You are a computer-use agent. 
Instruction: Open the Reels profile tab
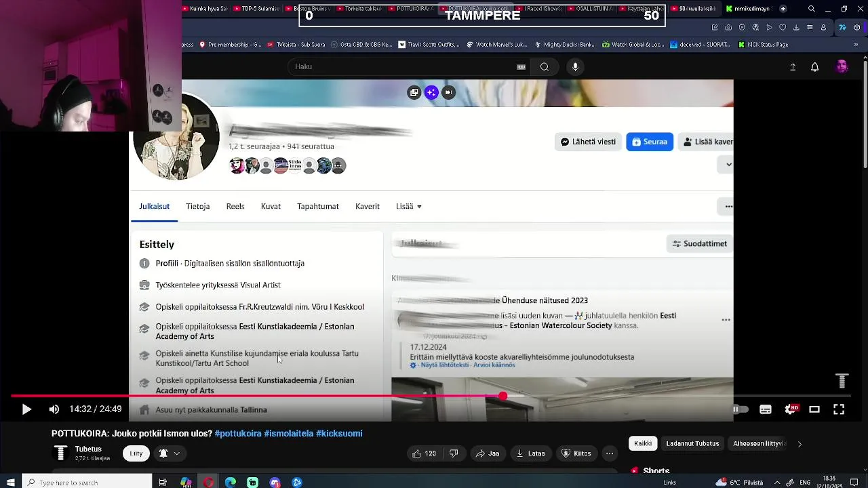coord(235,206)
